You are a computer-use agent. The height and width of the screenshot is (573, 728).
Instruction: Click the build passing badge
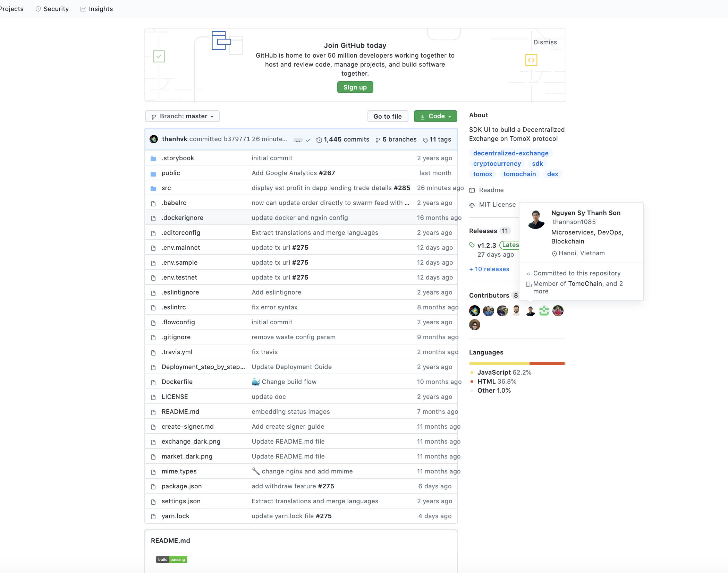point(172,559)
